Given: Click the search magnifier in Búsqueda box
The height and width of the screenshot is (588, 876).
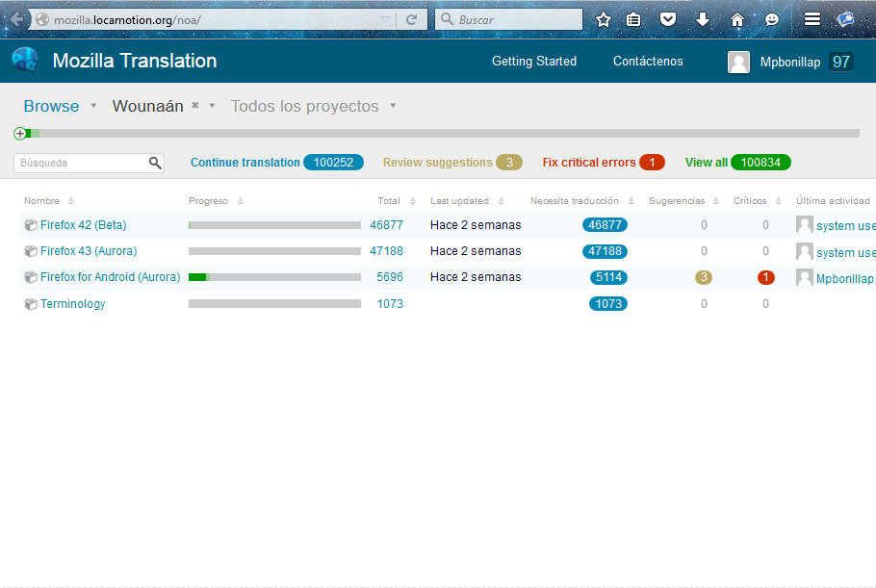Looking at the screenshot, I should pyautogui.click(x=155, y=163).
